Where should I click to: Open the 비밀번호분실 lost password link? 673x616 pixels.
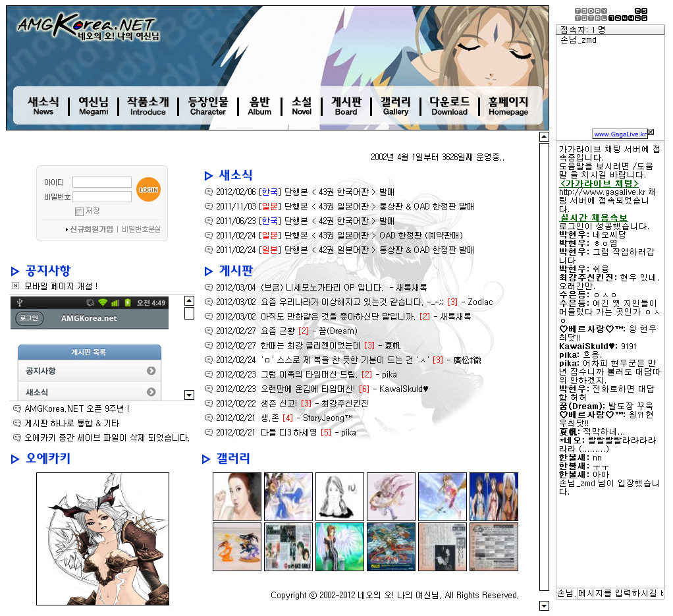click(x=141, y=229)
